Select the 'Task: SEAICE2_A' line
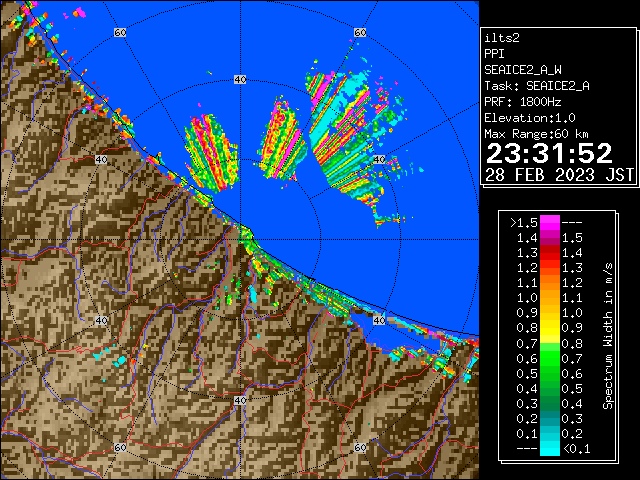The height and width of the screenshot is (480, 640). (537, 86)
